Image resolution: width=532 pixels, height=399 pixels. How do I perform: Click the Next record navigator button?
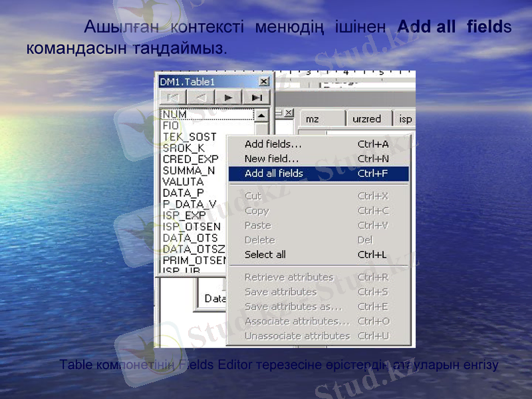tap(228, 98)
